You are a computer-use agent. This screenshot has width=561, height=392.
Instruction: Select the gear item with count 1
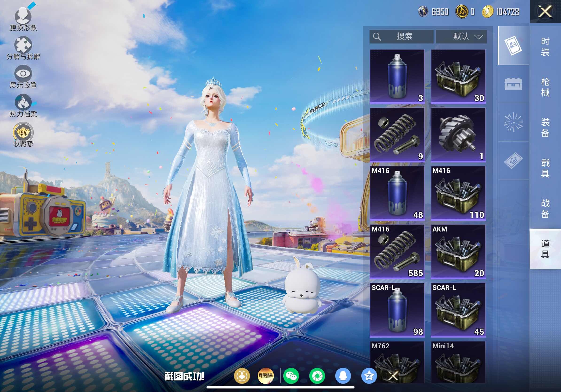[x=458, y=135]
